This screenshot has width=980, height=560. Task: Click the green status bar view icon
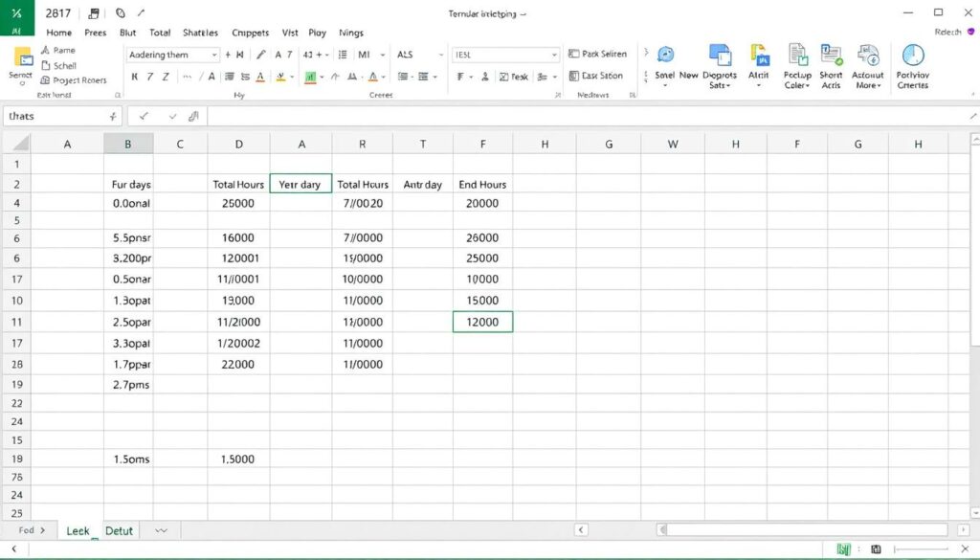click(844, 549)
